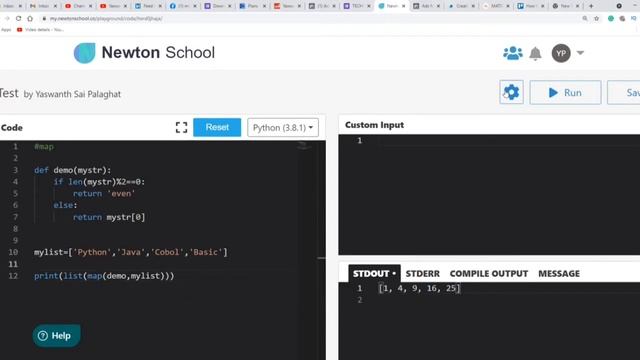Click the print(list(map(demo,mylist))) line

coord(104,276)
